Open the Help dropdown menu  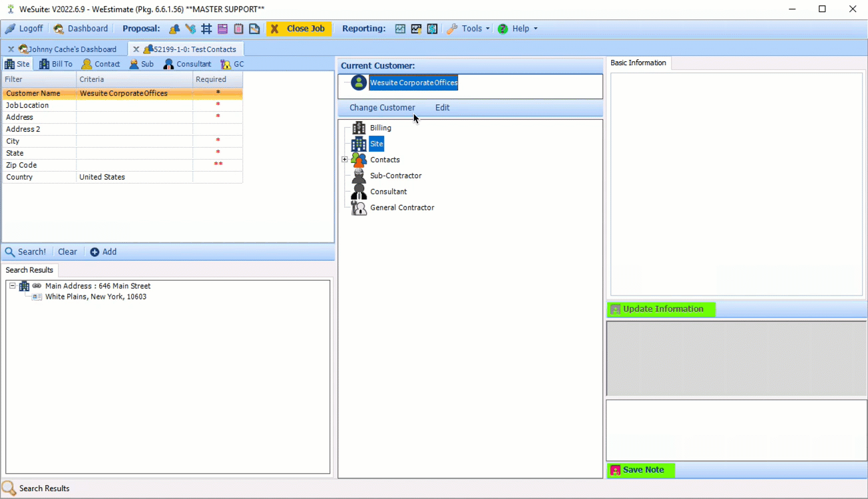[518, 29]
